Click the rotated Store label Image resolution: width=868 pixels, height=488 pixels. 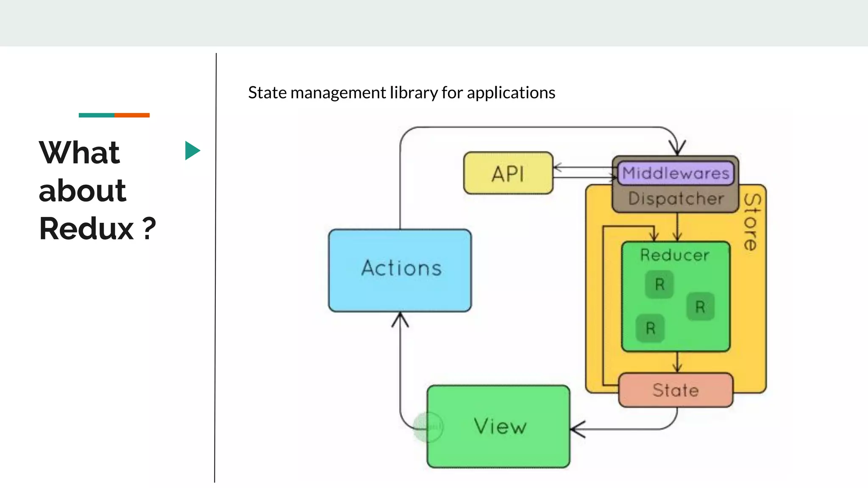[752, 222]
